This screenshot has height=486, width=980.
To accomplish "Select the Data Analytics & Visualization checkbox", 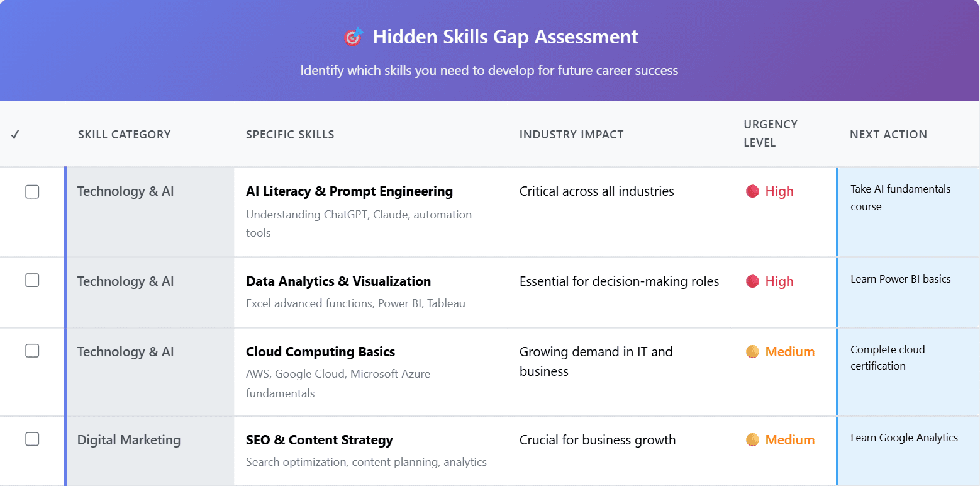I will (32, 280).
